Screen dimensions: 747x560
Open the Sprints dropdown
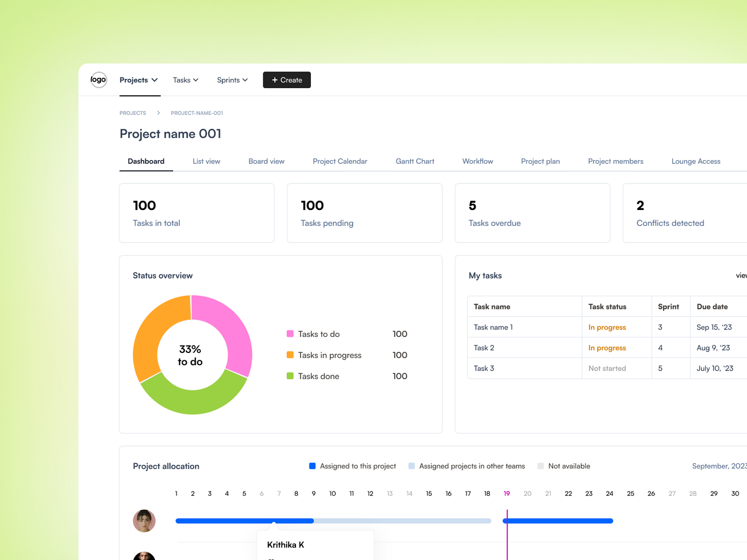(232, 80)
